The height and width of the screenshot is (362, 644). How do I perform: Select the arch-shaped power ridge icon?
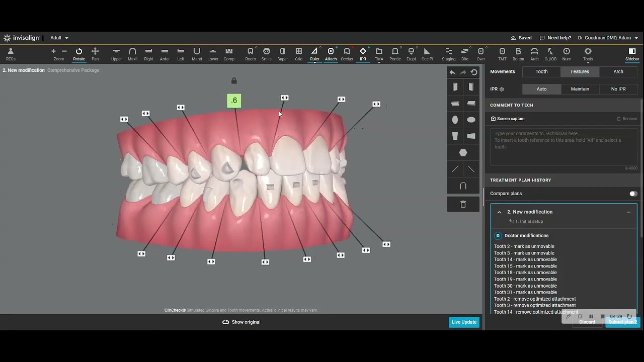tap(463, 186)
